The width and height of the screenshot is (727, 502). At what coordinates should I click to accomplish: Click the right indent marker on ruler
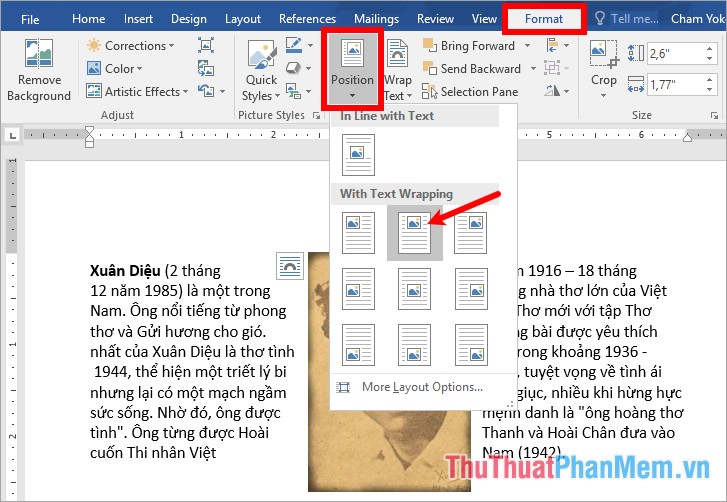pyautogui.click(x=688, y=137)
